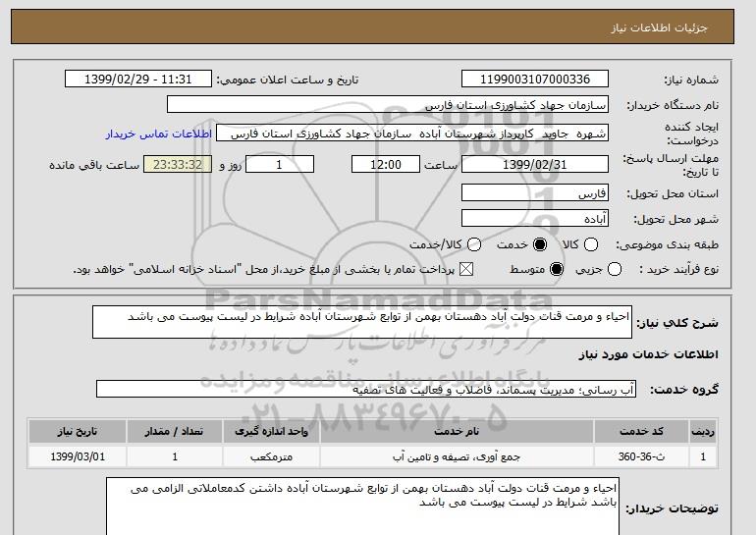The image size is (756, 535).
Task: Click the طبقه بندی موضوعی label
Action: pos(668,244)
